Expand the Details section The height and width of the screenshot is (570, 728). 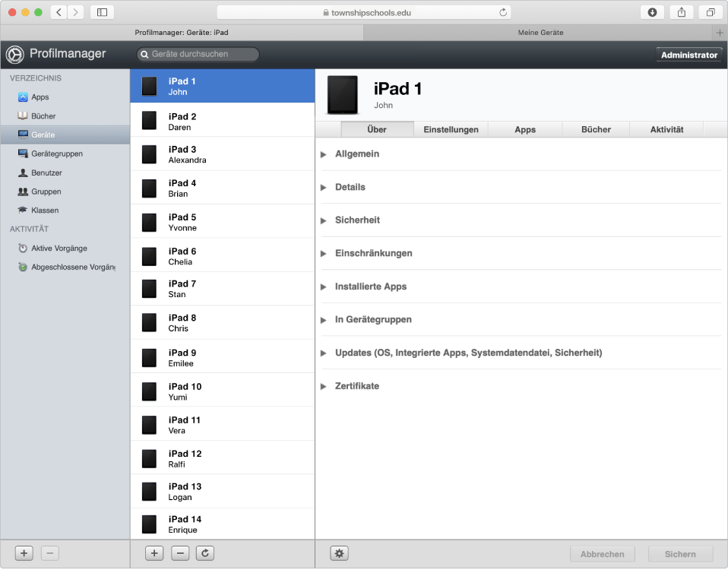coord(324,188)
